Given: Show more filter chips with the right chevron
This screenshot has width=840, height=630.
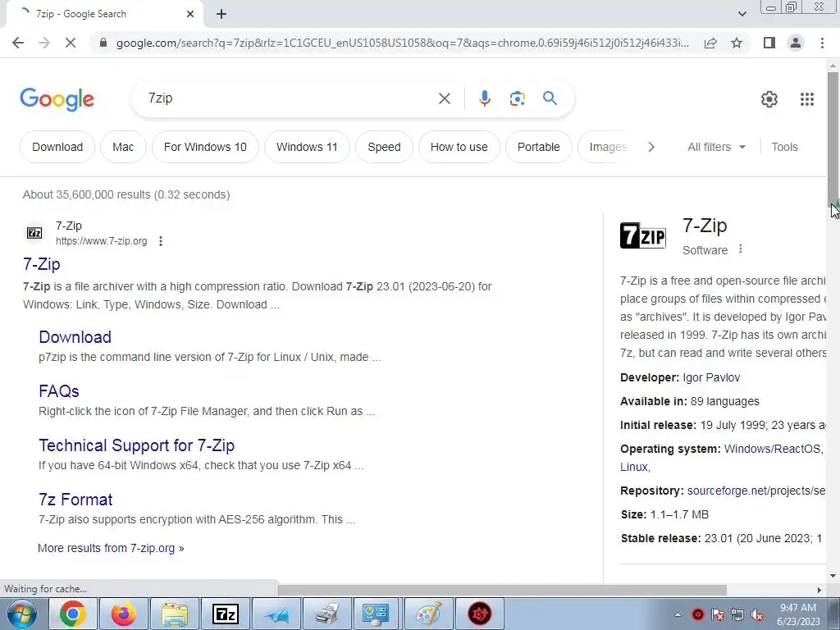Looking at the screenshot, I should point(651,147).
